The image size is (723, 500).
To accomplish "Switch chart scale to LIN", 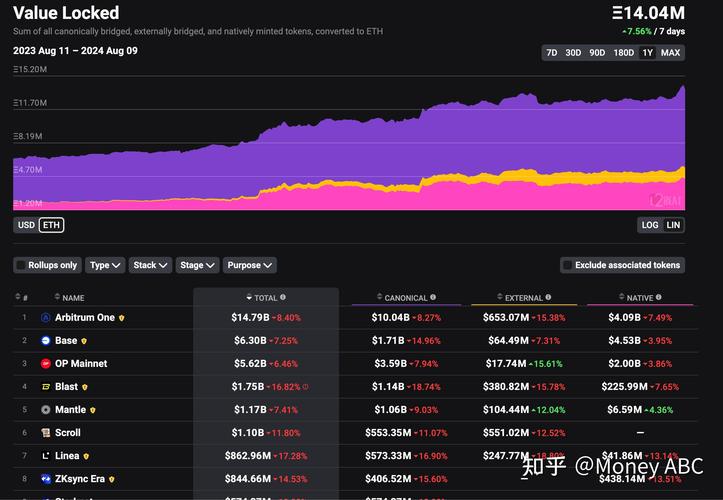I will click(x=673, y=225).
